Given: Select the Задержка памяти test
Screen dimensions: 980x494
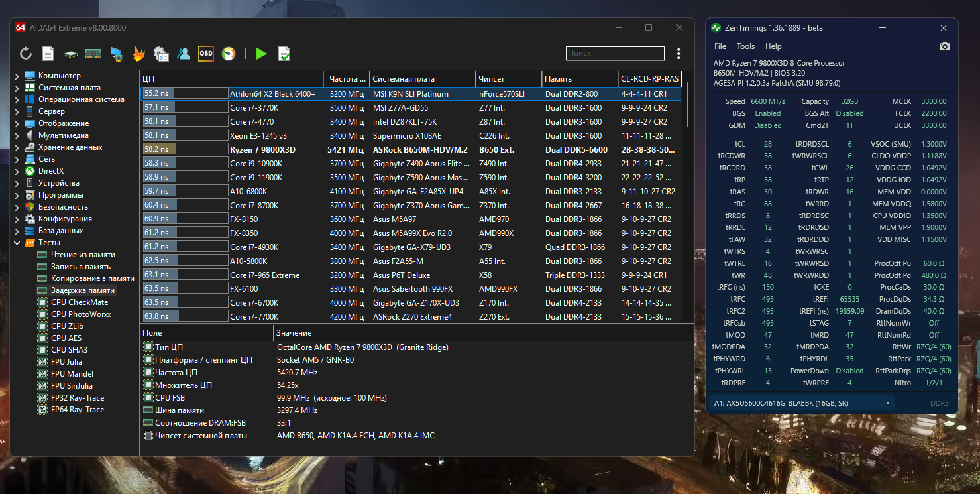Looking at the screenshot, I should click(x=83, y=290).
